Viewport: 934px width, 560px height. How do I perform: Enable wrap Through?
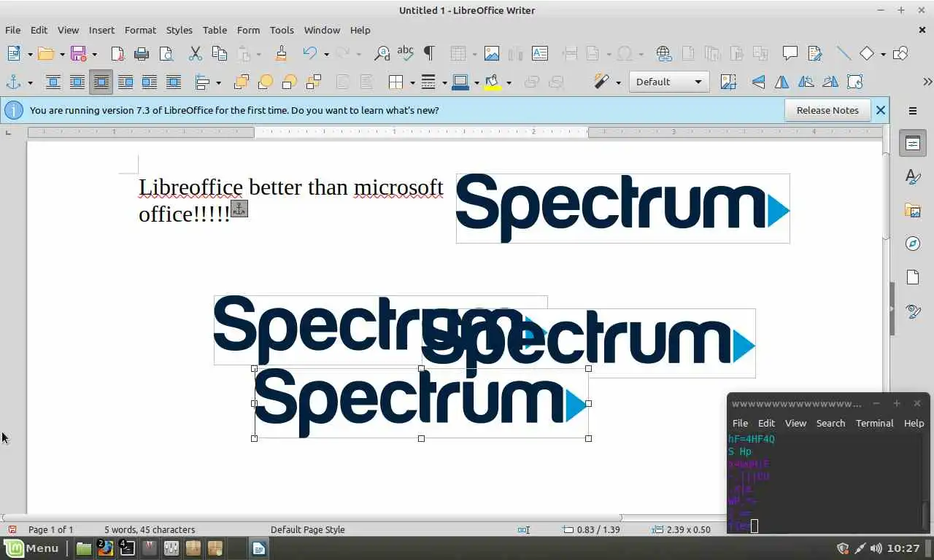click(174, 82)
